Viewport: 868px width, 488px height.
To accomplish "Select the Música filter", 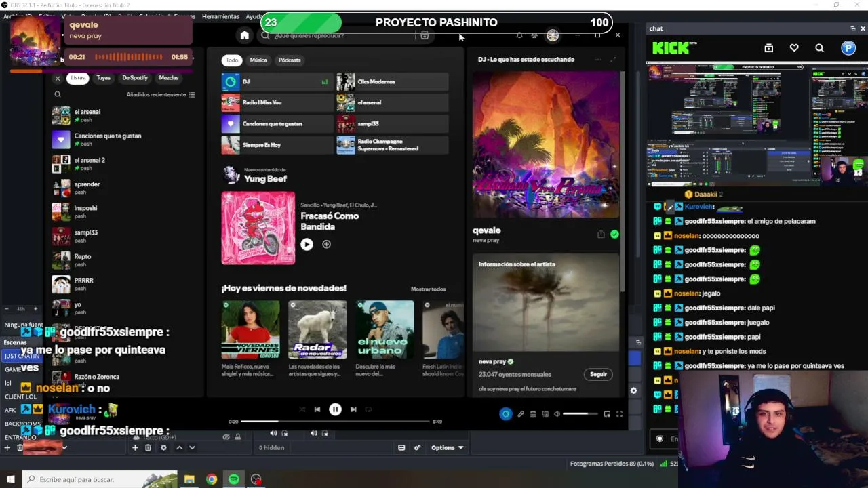I will click(x=258, y=60).
